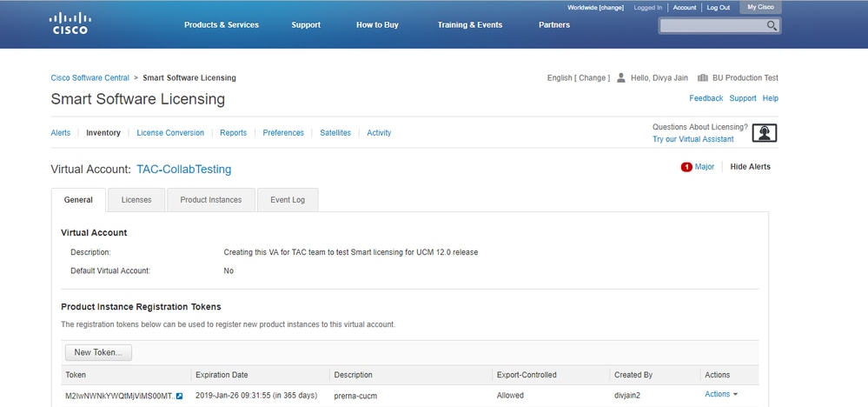Image resolution: width=868 pixels, height=407 pixels.
Task: Sort by Description column header
Action: point(353,375)
